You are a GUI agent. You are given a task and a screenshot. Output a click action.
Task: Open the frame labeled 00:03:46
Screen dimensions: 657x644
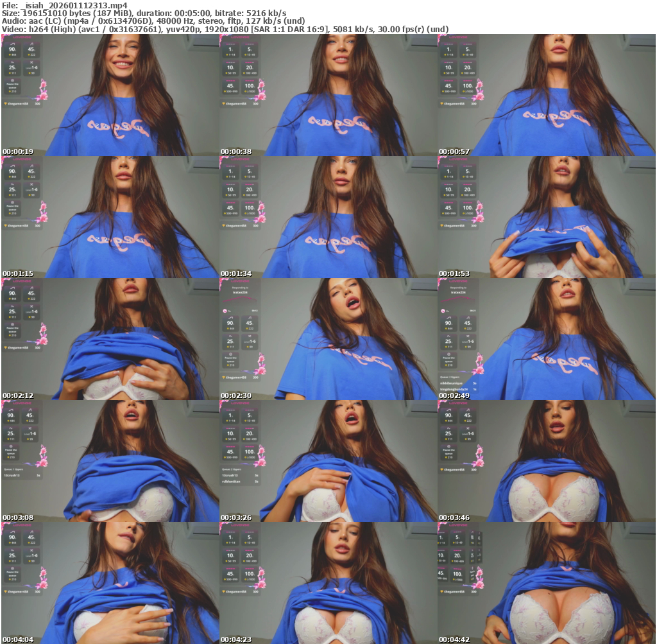coord(546,461)
